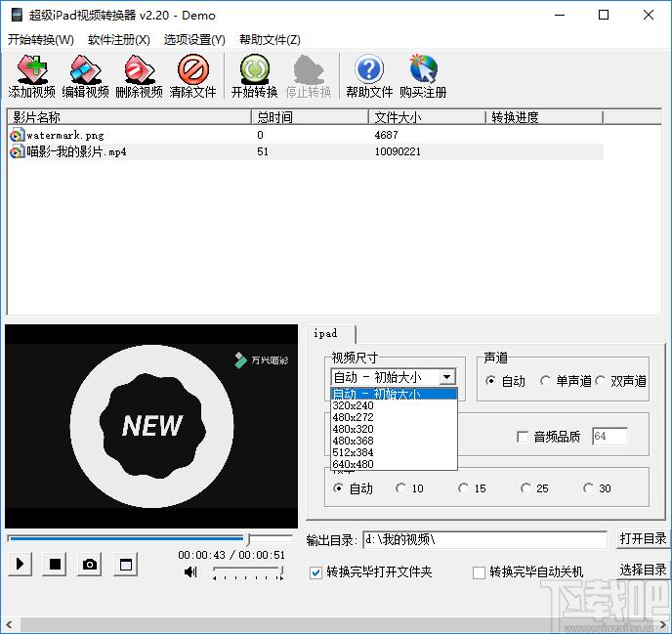This screenshot has width=672, height=634.
Task: Select the mono channel (单声道) radio button
Action: 545,381
